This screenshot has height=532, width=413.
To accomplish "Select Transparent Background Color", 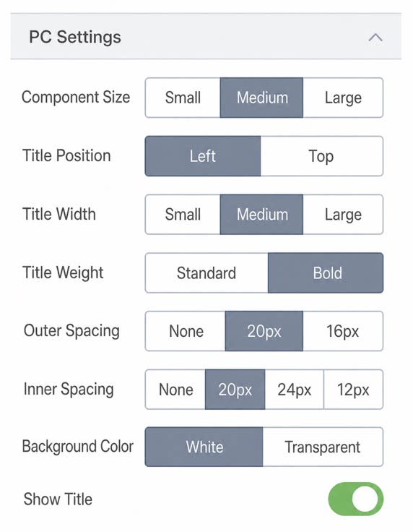I will tap(323, 447).
